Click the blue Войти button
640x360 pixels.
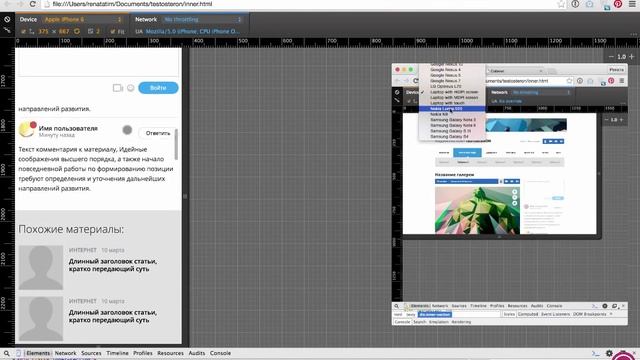coord(158,88)
